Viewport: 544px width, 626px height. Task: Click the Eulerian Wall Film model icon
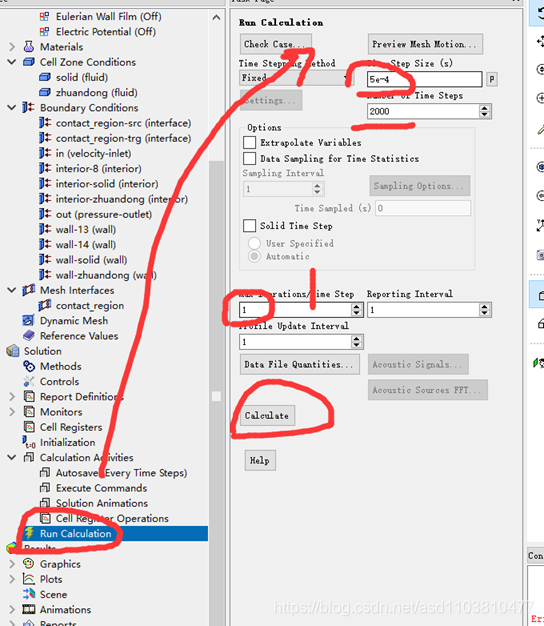pos(44,16)
